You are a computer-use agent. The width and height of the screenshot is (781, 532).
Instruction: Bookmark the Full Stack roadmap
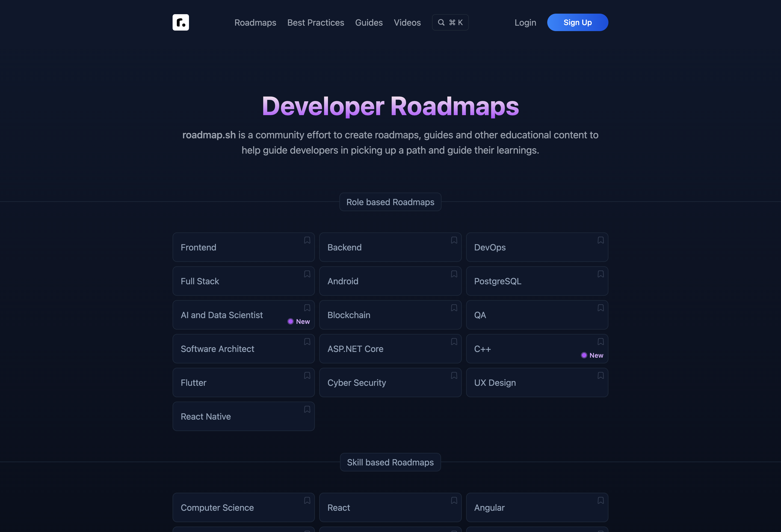pos(307,274)
